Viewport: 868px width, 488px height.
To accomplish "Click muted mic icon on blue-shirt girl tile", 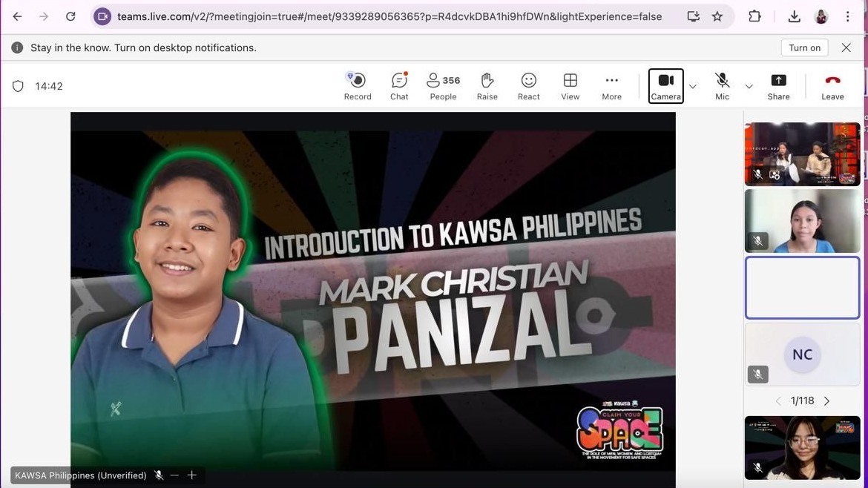I will click(758, 241).
